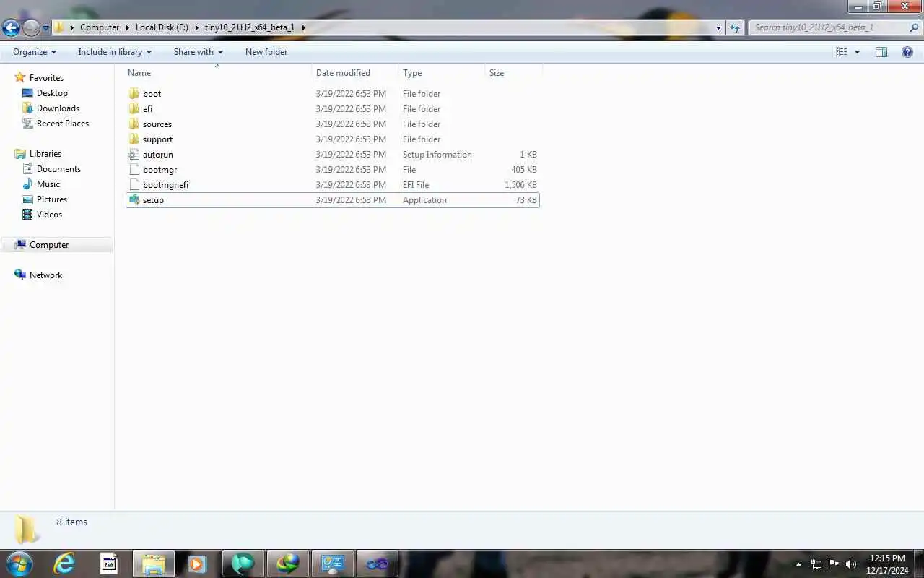Image resolution: width=924 pixels, height=578 pixels.
Task: Open the Action Center flag tray icon
Action: 834,564
